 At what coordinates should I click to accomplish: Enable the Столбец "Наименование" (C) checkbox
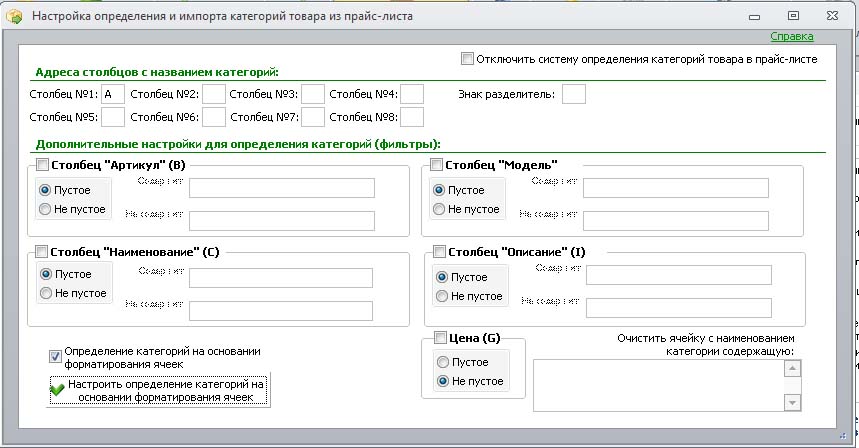41,251
